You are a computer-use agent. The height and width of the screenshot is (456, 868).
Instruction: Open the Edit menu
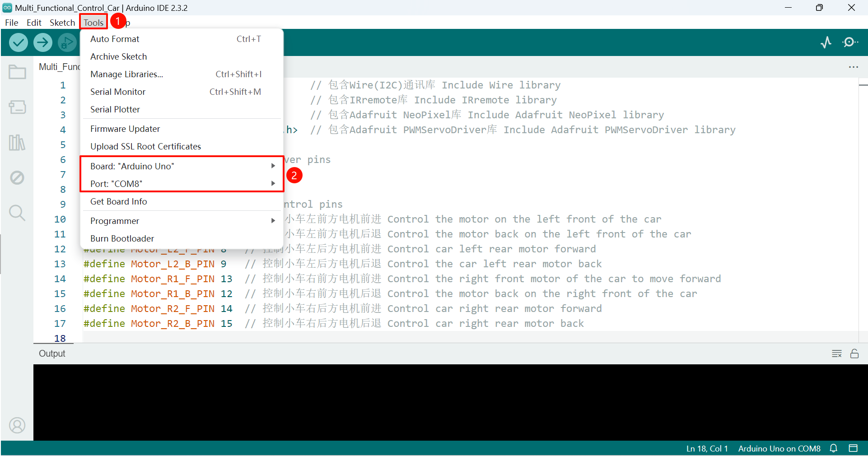(34, 23)
